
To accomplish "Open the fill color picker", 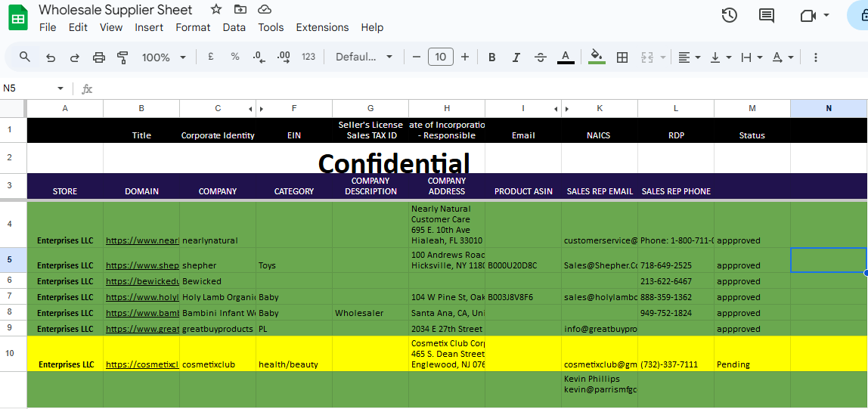I will (x=597, y=57).
